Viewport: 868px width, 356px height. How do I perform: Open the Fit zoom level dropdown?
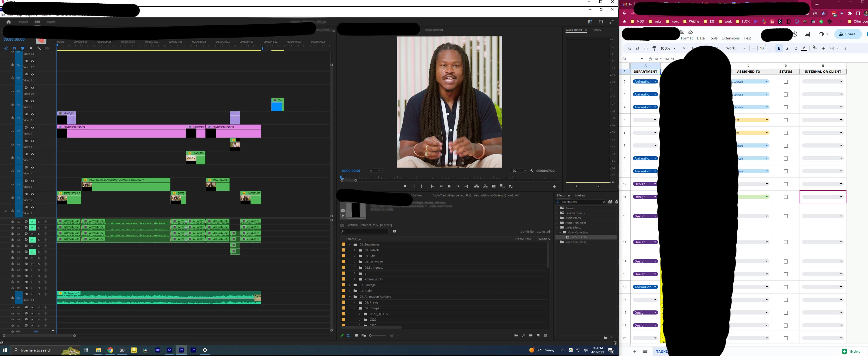tap(375, 171)
